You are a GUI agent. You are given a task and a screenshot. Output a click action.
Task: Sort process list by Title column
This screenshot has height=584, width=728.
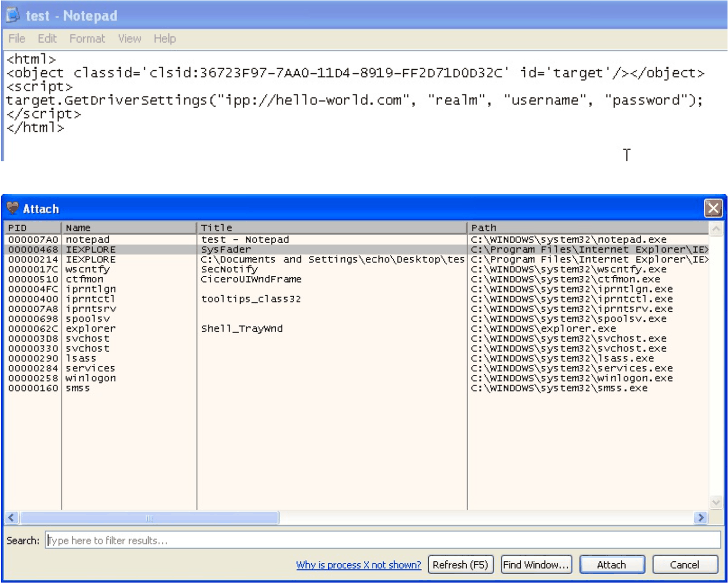click(332, 228)
